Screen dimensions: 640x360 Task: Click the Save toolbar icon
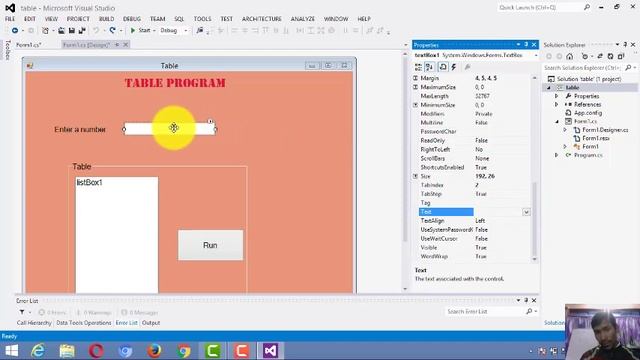coord(71,31)
